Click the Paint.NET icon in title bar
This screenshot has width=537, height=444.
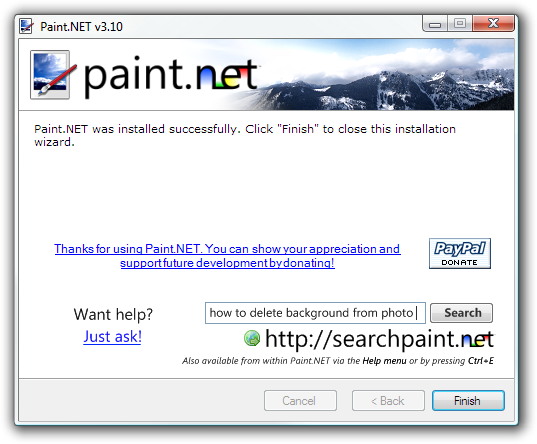click(x=26, y=26)
